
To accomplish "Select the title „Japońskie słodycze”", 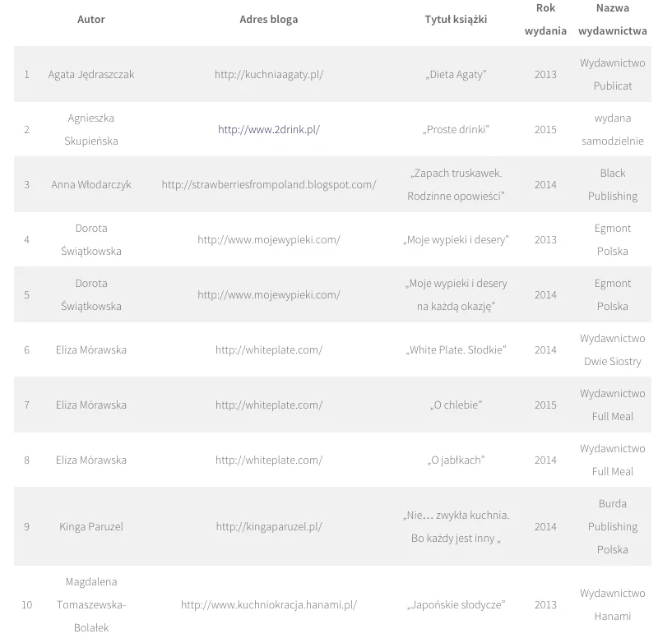I will (456, 605).
